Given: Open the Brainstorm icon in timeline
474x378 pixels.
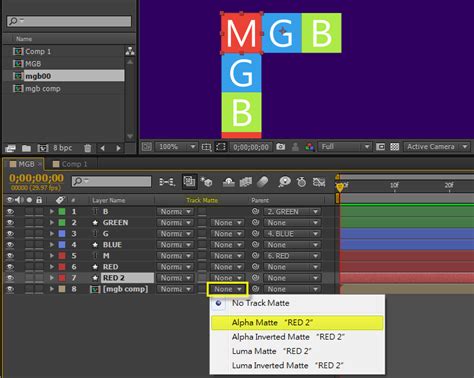Looking at the screenshot, I should pyautogui.click(x=284, y=182).
